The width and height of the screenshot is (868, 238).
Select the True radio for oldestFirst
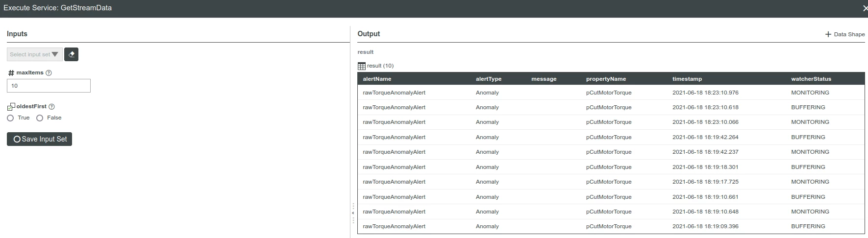pos(10,118)
